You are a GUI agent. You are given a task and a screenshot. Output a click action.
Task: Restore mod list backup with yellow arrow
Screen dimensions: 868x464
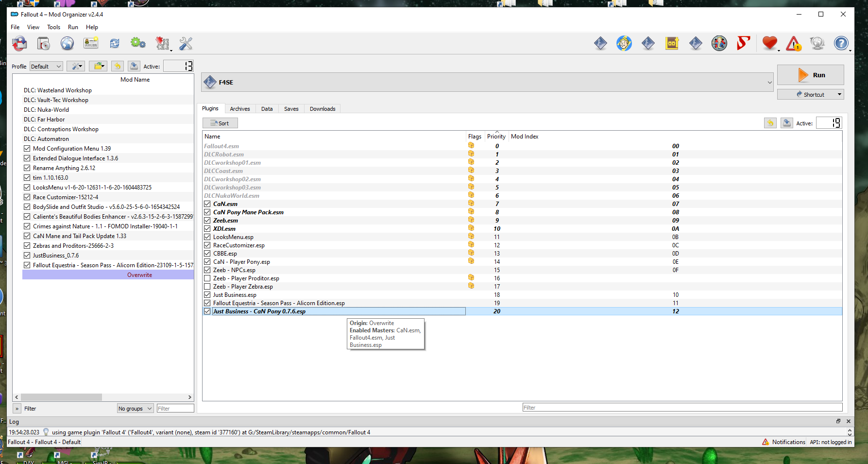[118, 67]
